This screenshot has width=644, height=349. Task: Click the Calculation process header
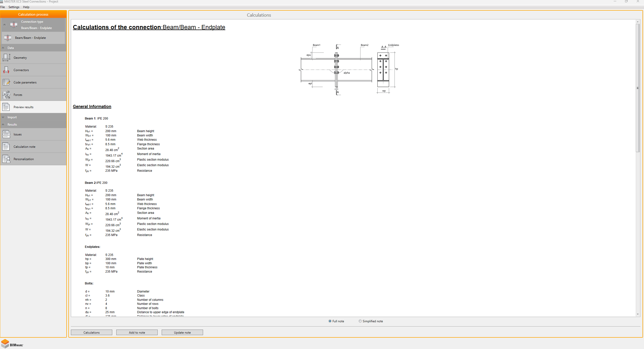(x=33, y=14)
